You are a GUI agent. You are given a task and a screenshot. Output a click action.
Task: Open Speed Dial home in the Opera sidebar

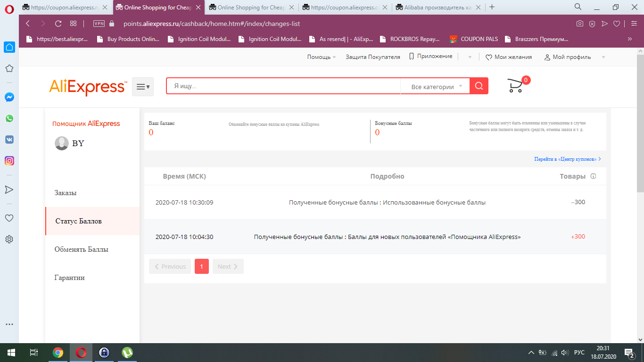9,47
